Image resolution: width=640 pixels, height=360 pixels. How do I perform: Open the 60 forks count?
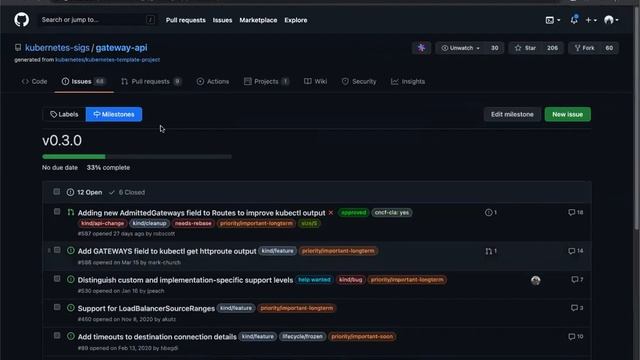coord(609,48)
